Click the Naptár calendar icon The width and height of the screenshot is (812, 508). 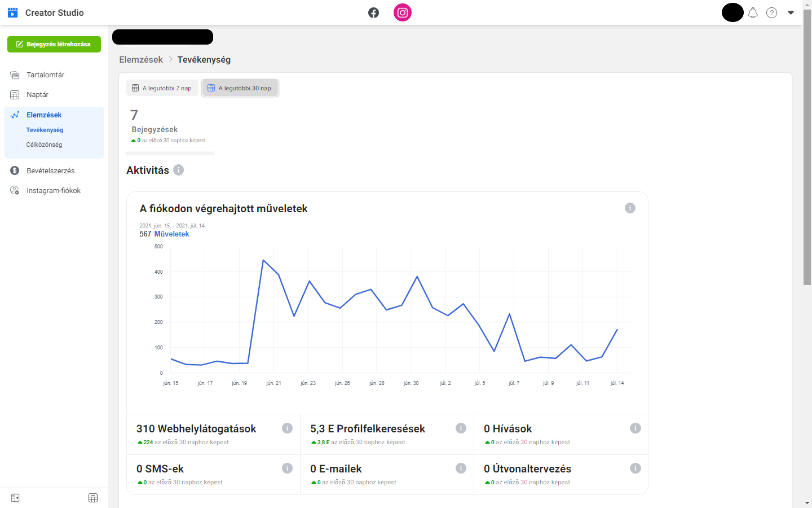15,94
